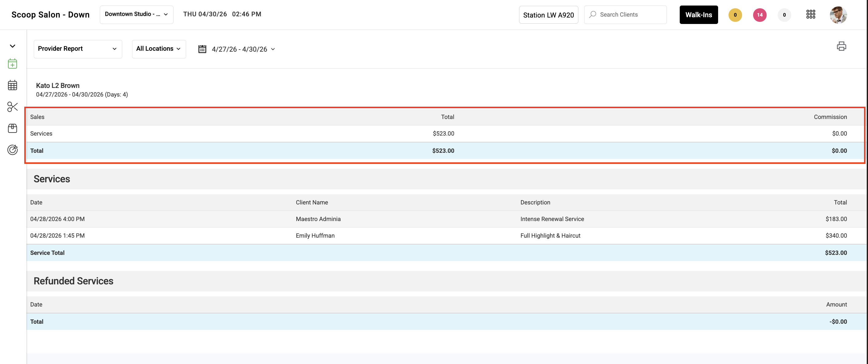Select the Maestro Adminia client name
The height and width of the screenshot is (364, 868).
coord(318,219)
